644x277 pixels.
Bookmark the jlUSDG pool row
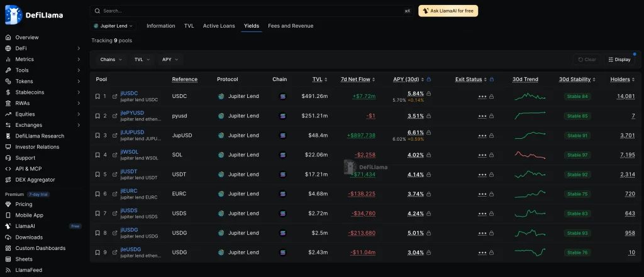click(x=97, y=233)
